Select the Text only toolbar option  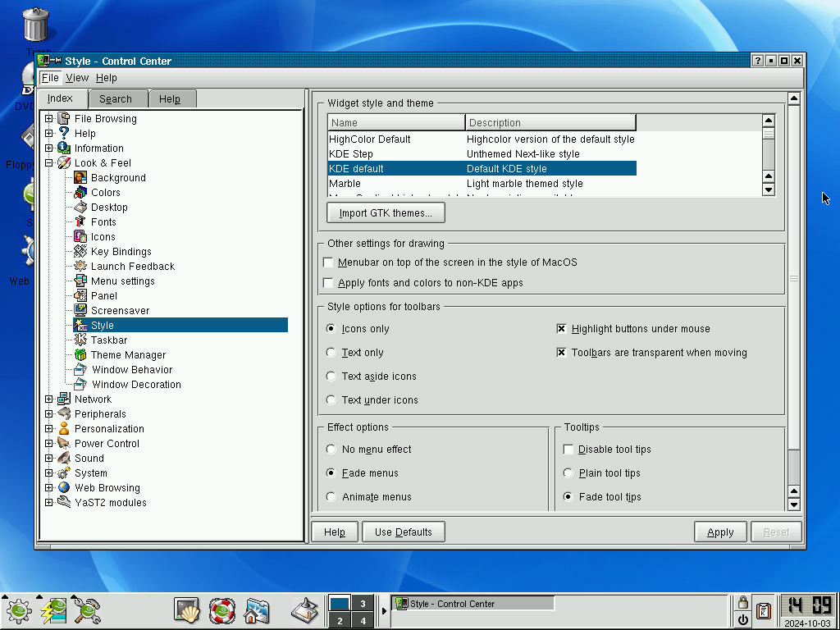[331, 353]
